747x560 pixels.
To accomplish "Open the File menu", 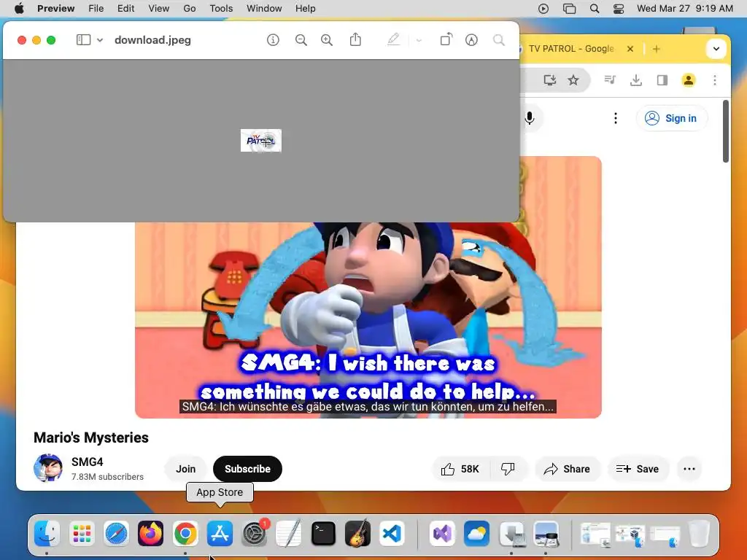I will 96,9.
